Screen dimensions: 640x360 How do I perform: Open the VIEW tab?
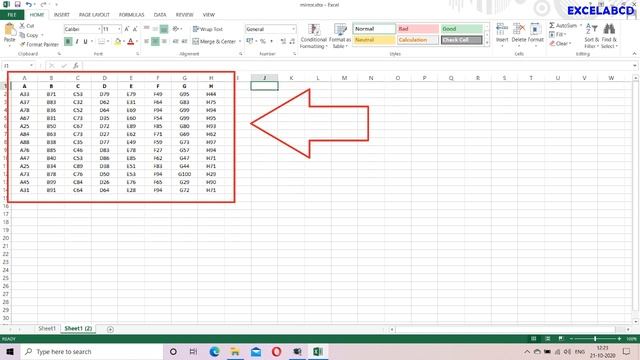209,15
